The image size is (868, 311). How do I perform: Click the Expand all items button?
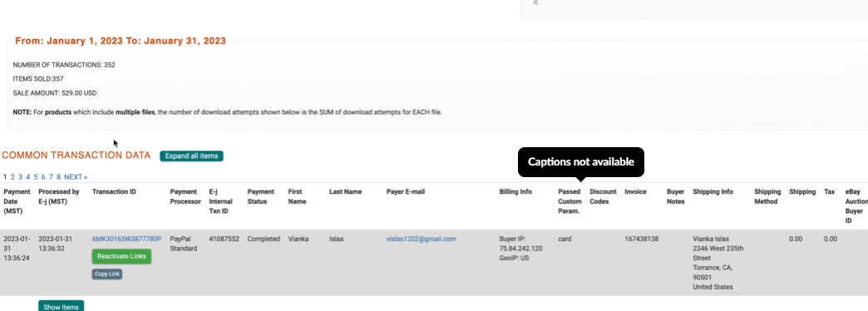pyautogui.click(x=191, y=156)
